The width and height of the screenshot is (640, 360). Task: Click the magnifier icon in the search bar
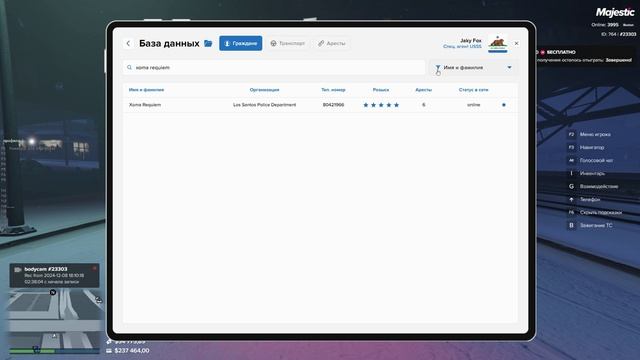click(129, 67)
